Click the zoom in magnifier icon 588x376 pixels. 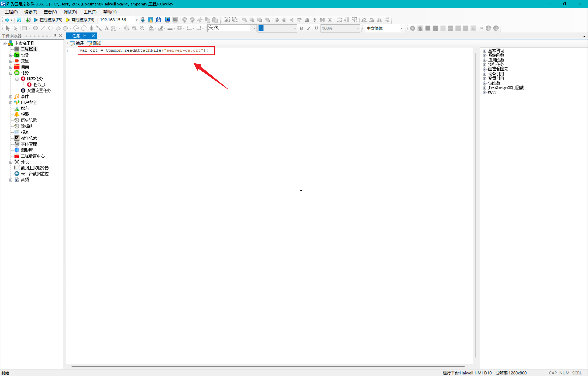point(134,28)
